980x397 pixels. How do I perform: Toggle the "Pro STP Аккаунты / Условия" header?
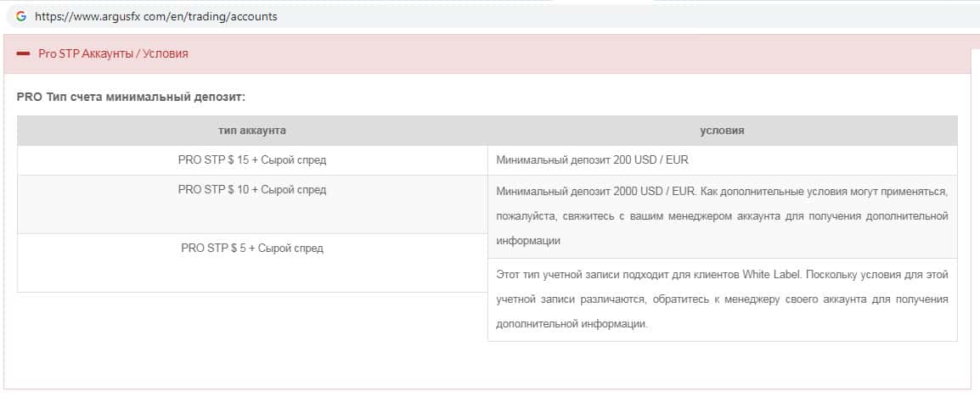[x=113, y=53]
